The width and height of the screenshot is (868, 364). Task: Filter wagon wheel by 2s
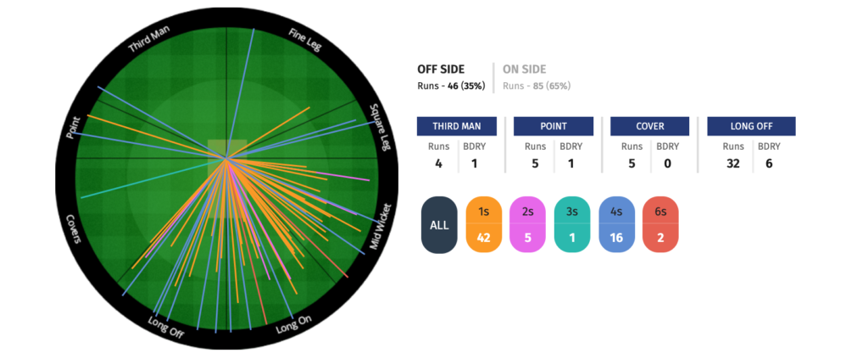coord(527,224)
